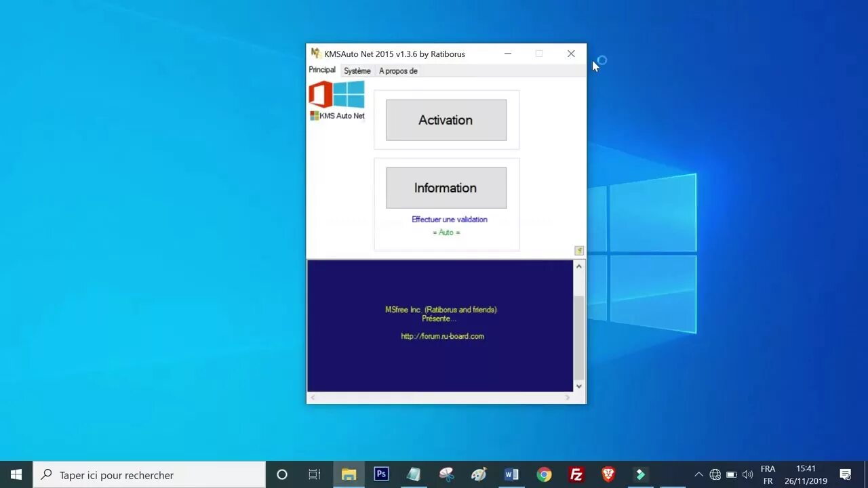Click the http://forum.ru-board.com text in the console
The height and width of the screenshot is (488, 868).
click(442, 336)
